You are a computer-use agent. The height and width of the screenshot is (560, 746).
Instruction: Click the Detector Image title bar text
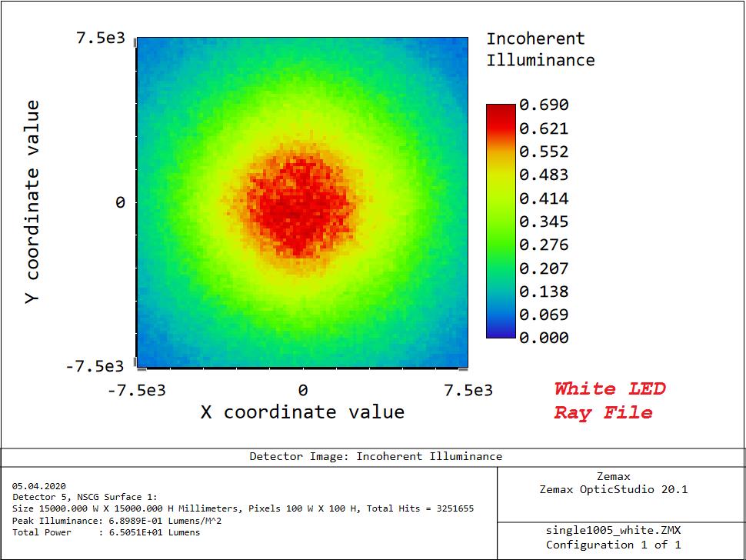pyautogui.click(x=375, y=457)
